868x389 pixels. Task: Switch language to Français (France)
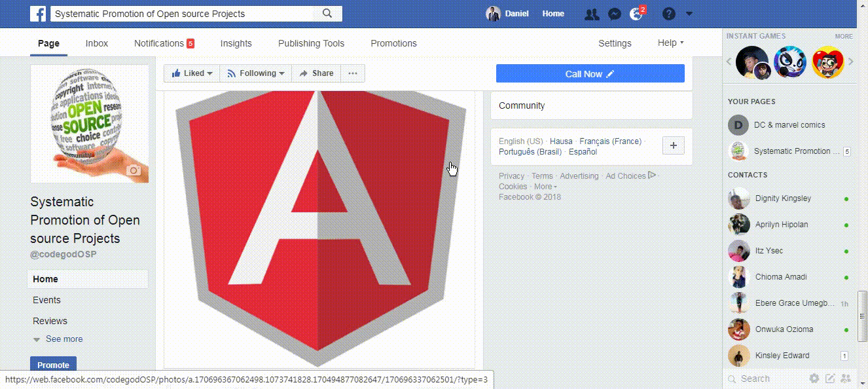coord(610,141)
